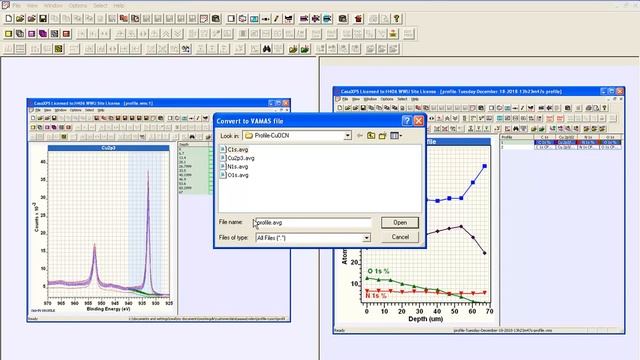640x360 pixels.
Task: Select the Cu2p3.avg file
Action: coord(238,158)
